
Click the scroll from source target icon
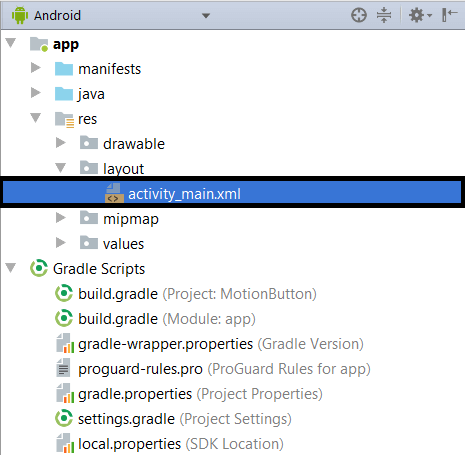[359, 15]
